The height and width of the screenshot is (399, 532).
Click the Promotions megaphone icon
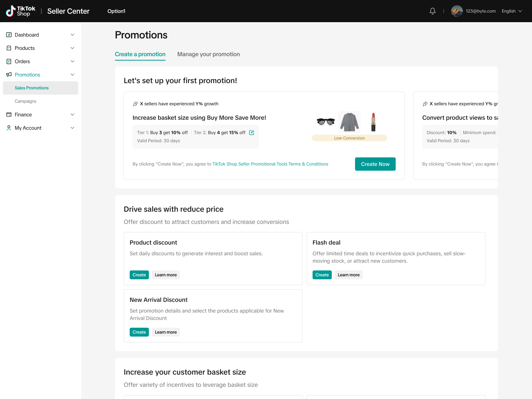tap(9, 75)
